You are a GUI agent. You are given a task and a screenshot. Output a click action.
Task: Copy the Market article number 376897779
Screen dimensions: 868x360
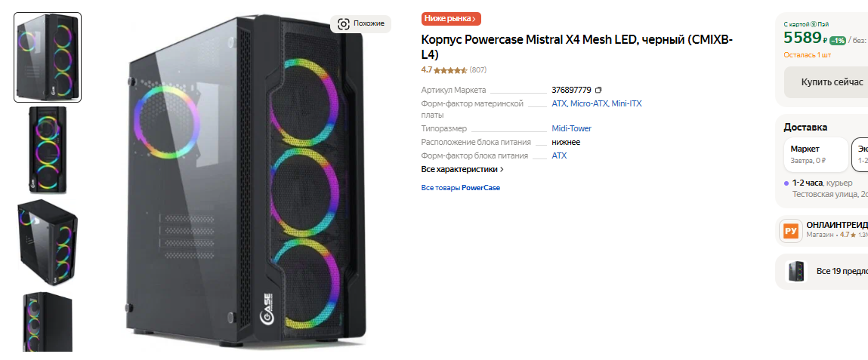(x=598, y=90)
